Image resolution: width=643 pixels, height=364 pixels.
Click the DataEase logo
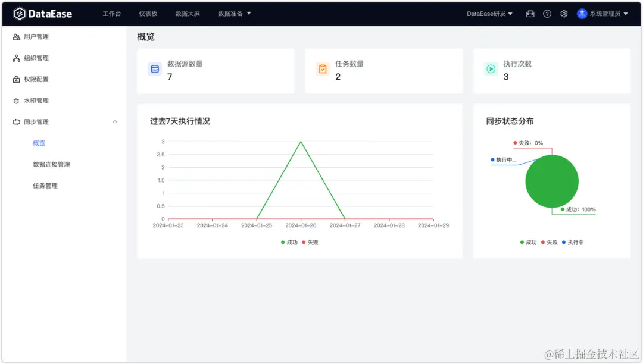43,14
